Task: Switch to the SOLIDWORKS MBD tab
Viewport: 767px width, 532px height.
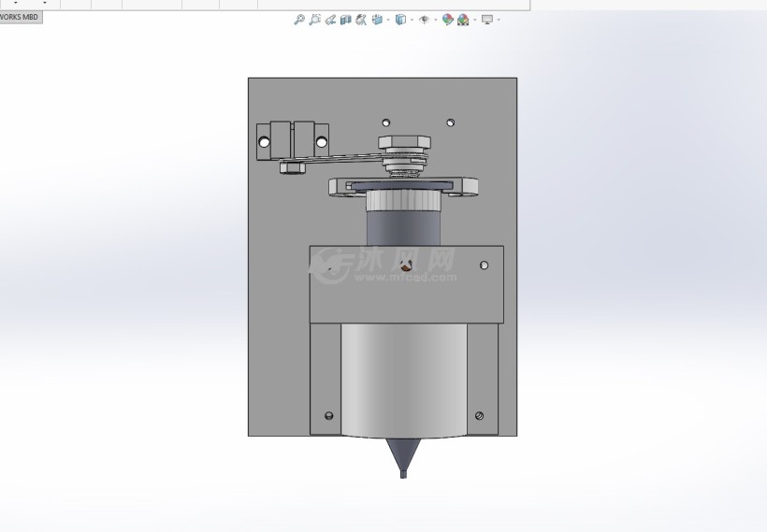Action: (20, 17)
